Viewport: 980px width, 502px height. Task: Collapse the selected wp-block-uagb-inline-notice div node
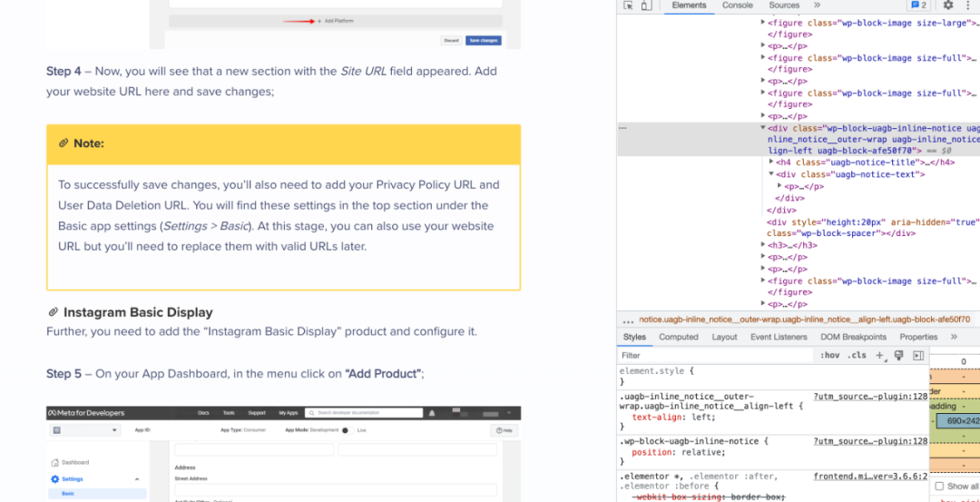click(x=763, y=127)
